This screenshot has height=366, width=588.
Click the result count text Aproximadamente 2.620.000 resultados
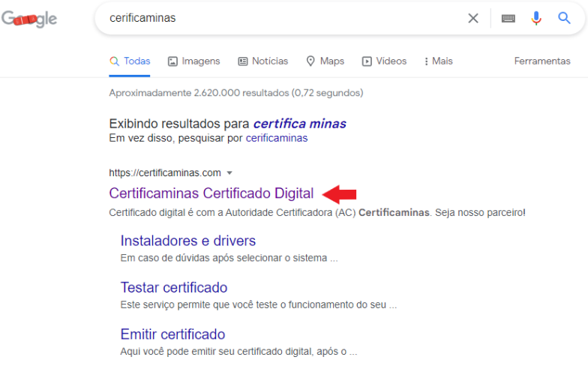pyautogui.click(x=199, y=93)
